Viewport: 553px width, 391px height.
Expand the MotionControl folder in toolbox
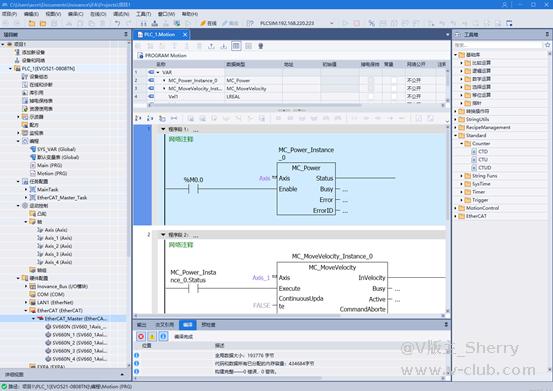click(x=455, y=208)
